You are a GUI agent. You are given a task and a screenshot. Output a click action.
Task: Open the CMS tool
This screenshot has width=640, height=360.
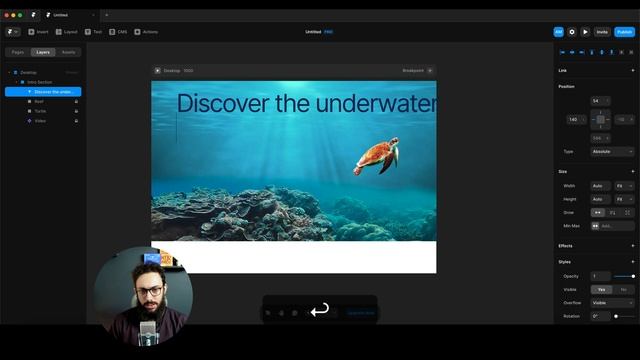118,32
